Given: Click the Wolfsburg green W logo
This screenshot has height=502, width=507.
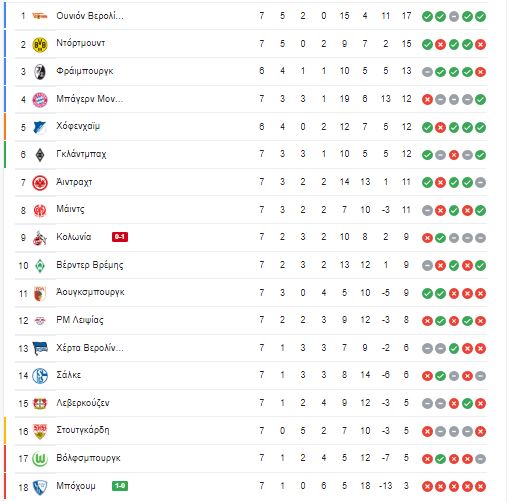Looking at the screenshot, I should click(x=40, y=459).
